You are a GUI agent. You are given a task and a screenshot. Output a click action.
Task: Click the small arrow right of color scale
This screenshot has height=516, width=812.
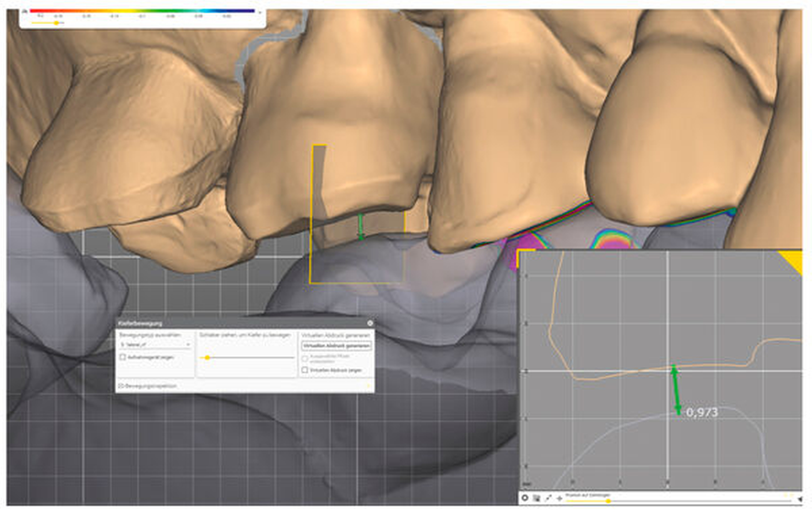click(259, 12)
